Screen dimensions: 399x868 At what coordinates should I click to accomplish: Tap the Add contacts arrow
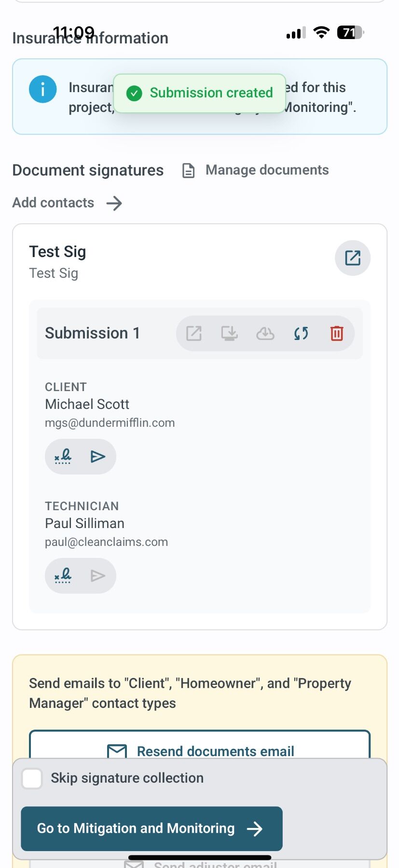click(114, 203)
